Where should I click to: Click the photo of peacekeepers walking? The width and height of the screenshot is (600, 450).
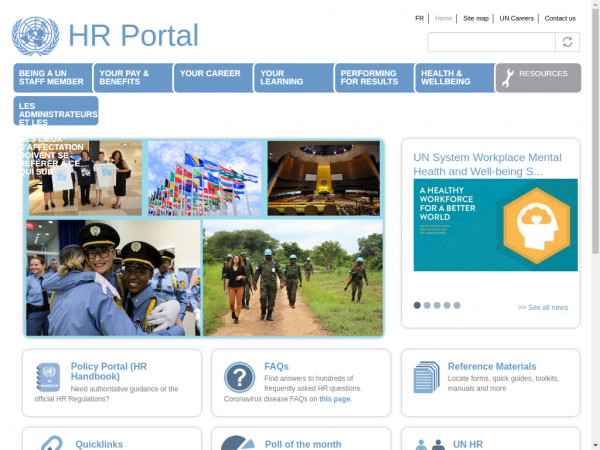[293, 278]
